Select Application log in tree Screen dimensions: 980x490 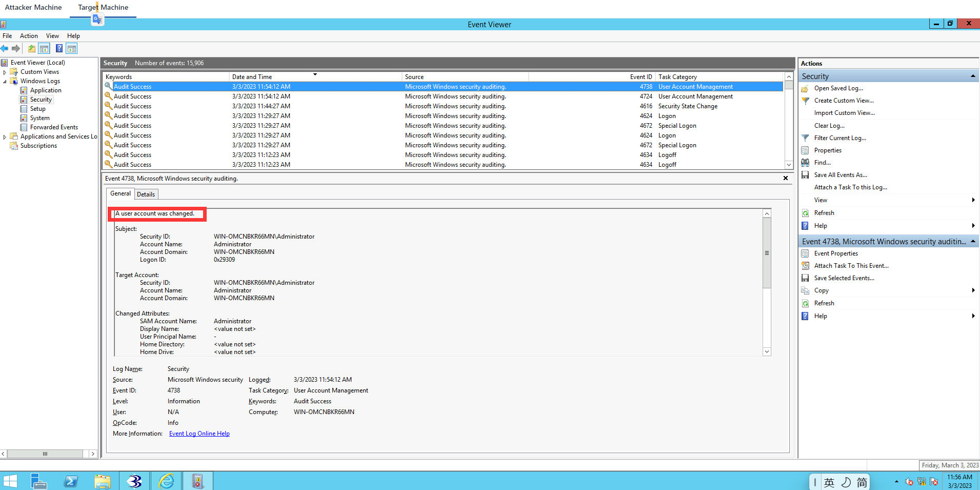click(x=46, y=90)
